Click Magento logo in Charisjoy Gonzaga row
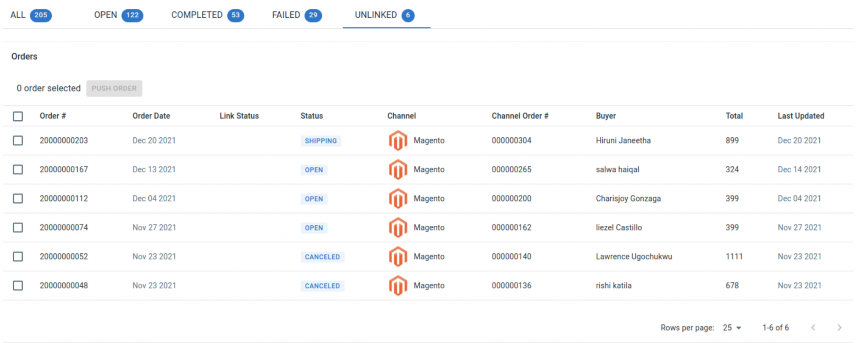This screenshot has width=868, height=343. [x=398, y=199]
